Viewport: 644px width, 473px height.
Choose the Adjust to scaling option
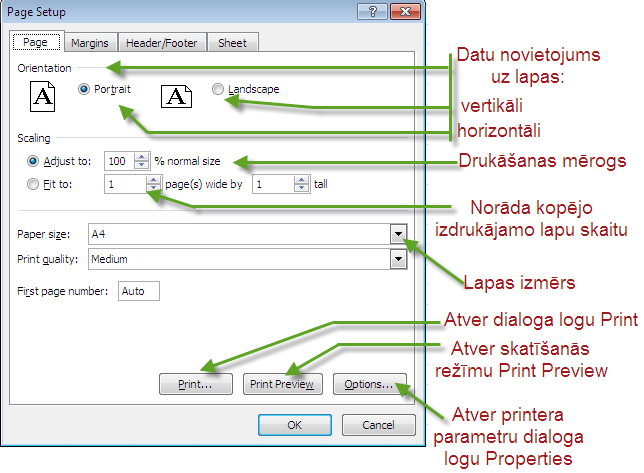coord(34,161)
